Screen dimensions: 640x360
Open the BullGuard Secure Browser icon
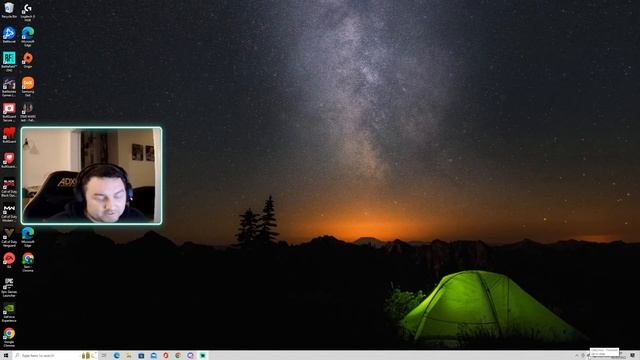(9, 111)
